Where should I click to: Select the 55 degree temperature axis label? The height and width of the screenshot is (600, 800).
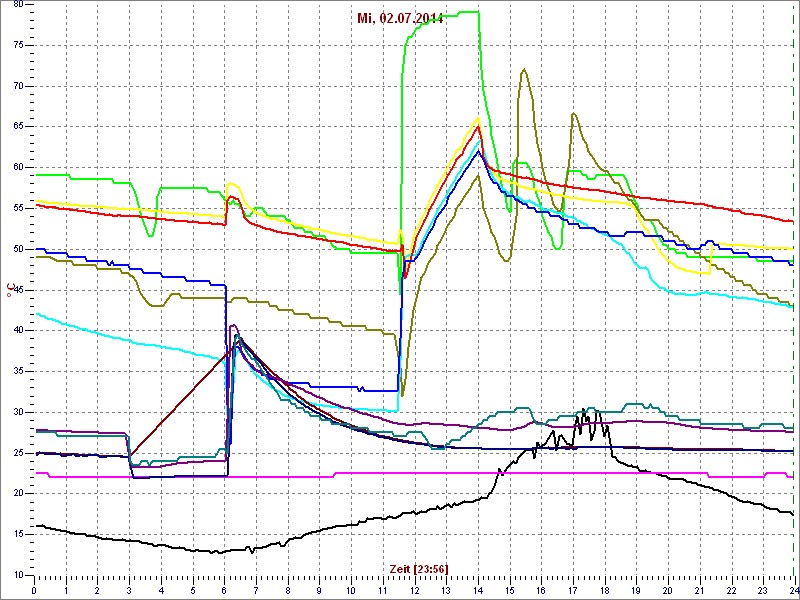[17, 208]
